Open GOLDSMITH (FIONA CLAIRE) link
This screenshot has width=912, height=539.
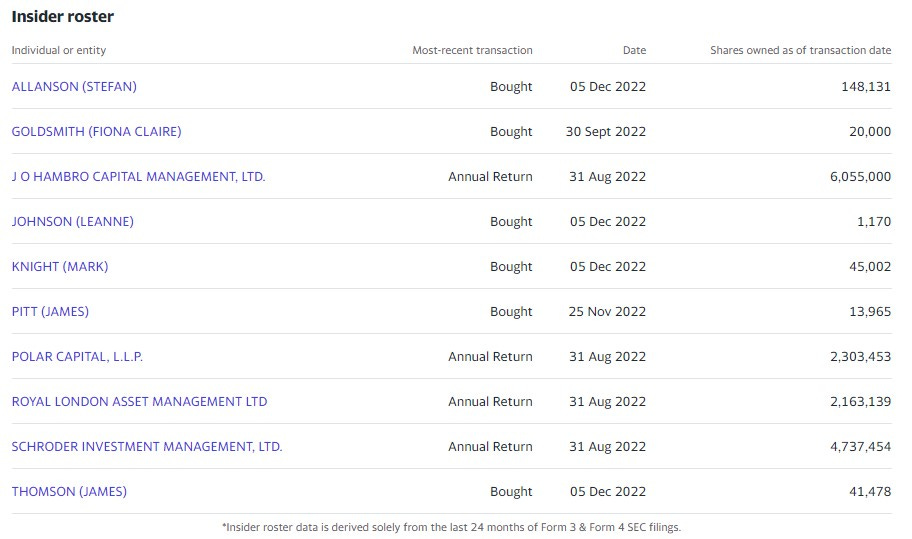(x=97, y=131)
